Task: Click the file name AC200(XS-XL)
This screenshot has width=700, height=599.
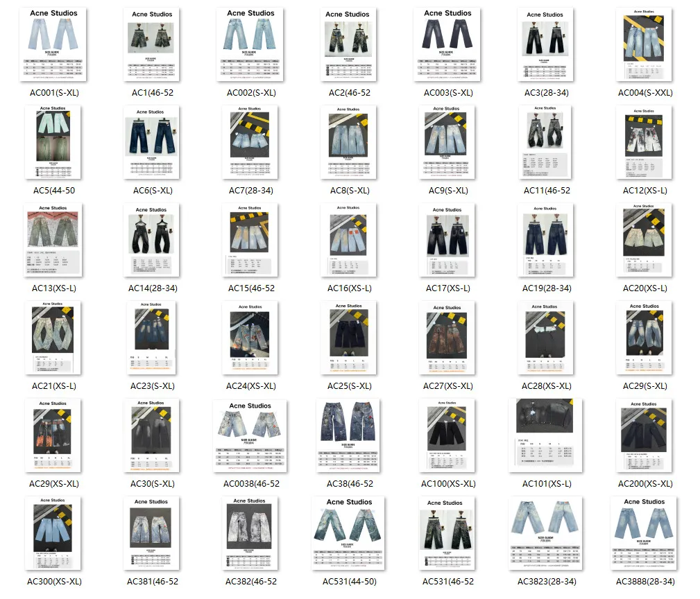Action: tap(645, 483)
